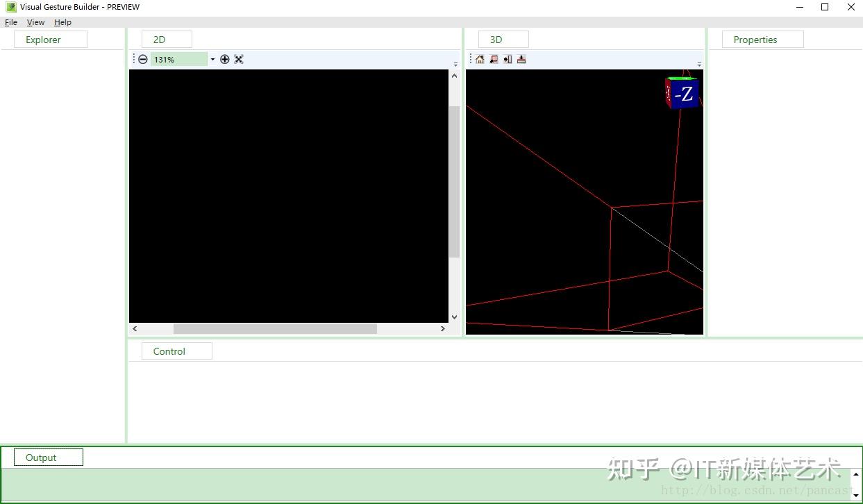The height and width of the screenshot is (504, 863).
Task: Fit the 2D frame to the window
Action: click(238, 59)
